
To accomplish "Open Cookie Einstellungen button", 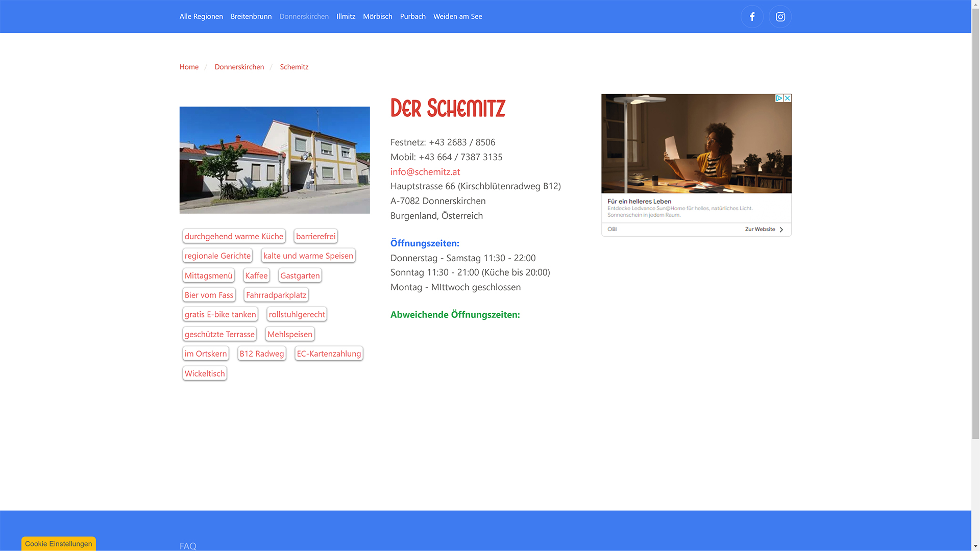I will coord(58,543).
